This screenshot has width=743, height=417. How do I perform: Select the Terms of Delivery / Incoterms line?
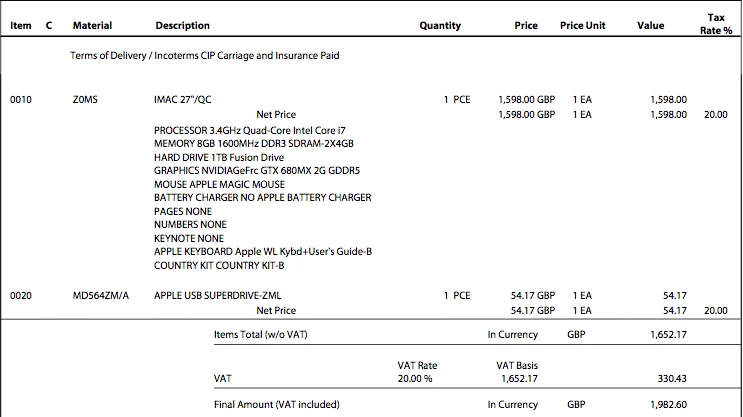(205, 55)
